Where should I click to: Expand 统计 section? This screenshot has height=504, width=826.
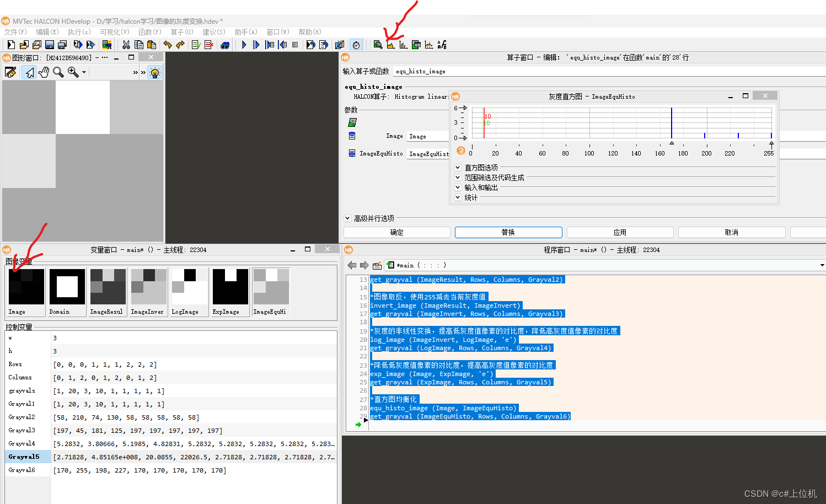[x=458, y=197]
